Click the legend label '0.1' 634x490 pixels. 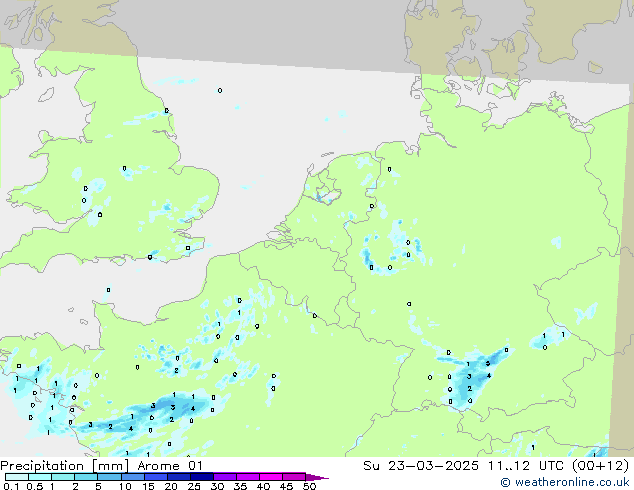point(11,486)
